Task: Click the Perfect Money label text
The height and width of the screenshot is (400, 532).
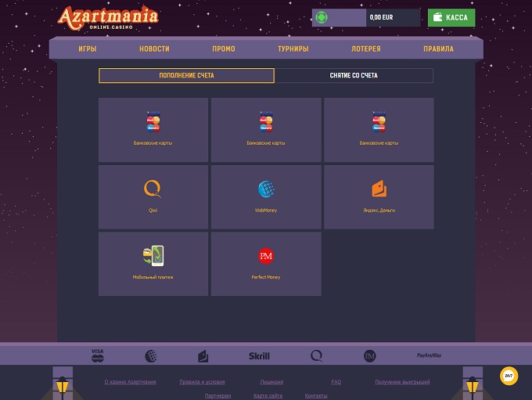Action: [266, 277]
